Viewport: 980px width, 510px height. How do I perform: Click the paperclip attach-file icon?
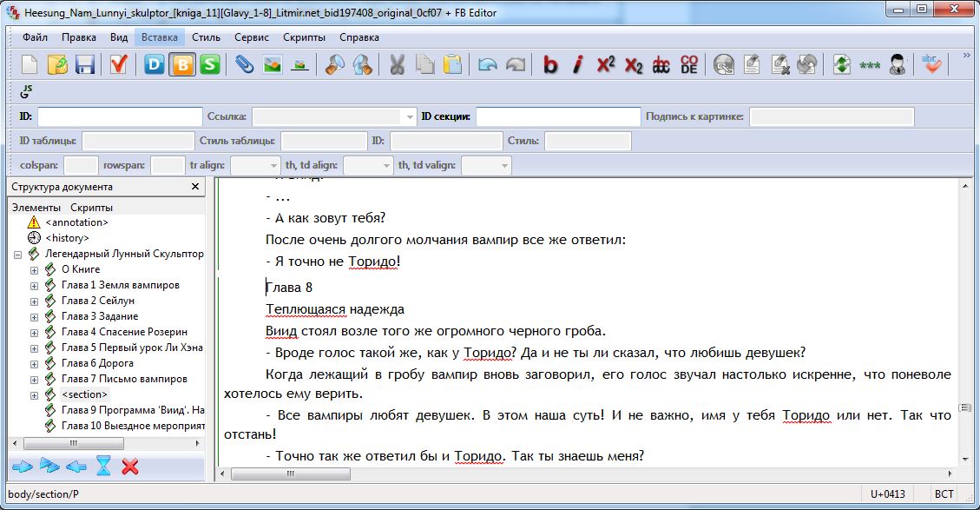[244, 65]
